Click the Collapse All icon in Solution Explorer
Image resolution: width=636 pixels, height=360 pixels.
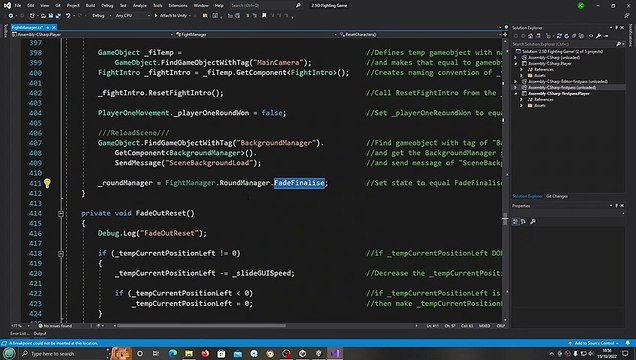click(574, 36)
